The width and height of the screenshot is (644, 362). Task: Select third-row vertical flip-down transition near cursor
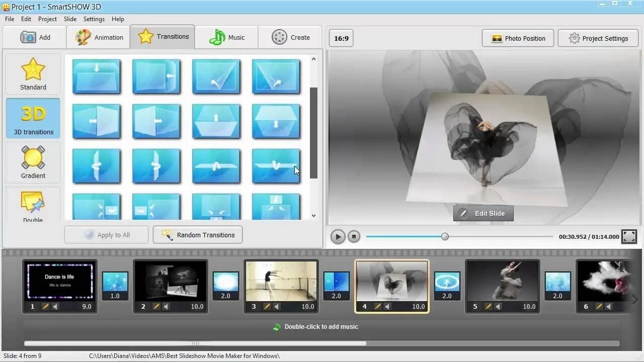[x=276, y=166]
